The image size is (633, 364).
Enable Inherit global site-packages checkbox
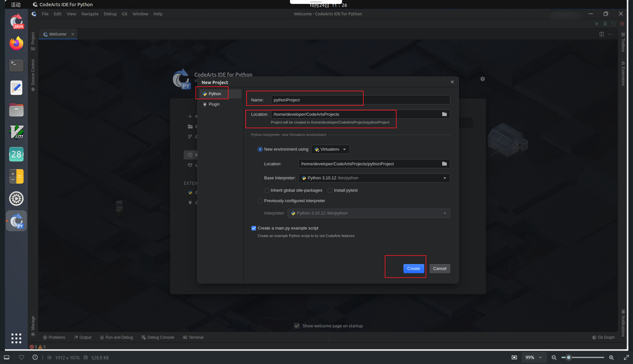(x=267, y=190)
